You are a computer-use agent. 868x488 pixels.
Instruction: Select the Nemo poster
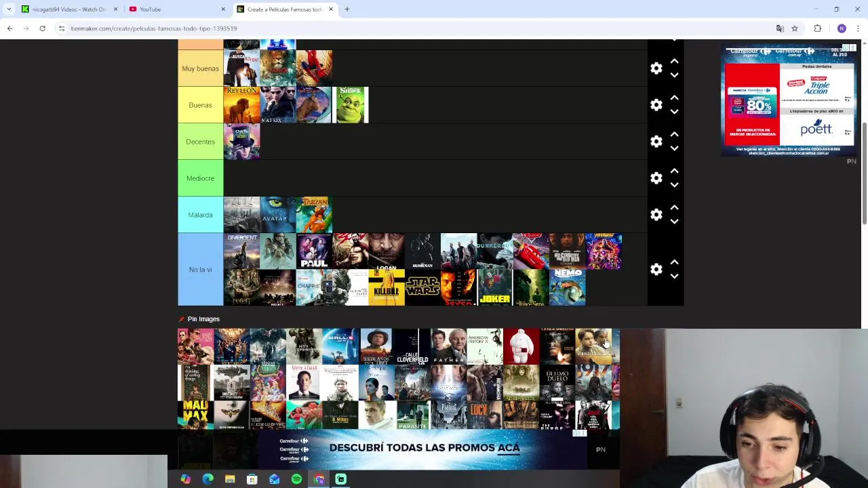[x=568, y=288]
